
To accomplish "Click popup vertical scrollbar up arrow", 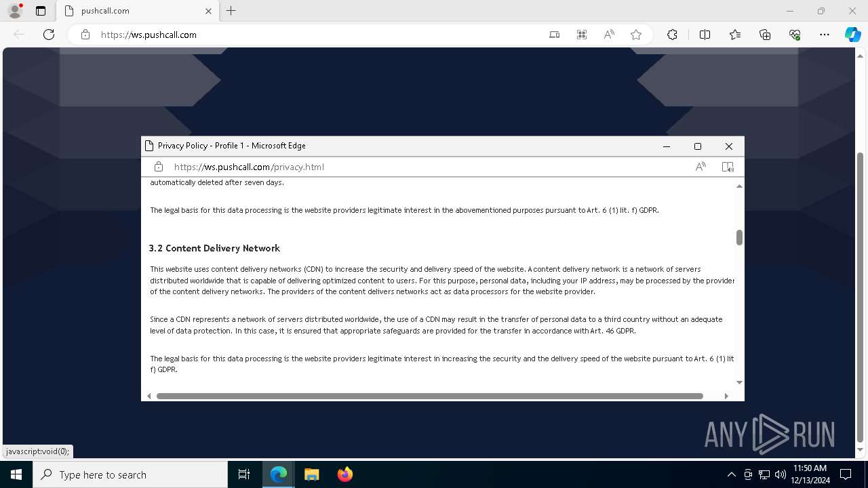I will coord(739,186).
